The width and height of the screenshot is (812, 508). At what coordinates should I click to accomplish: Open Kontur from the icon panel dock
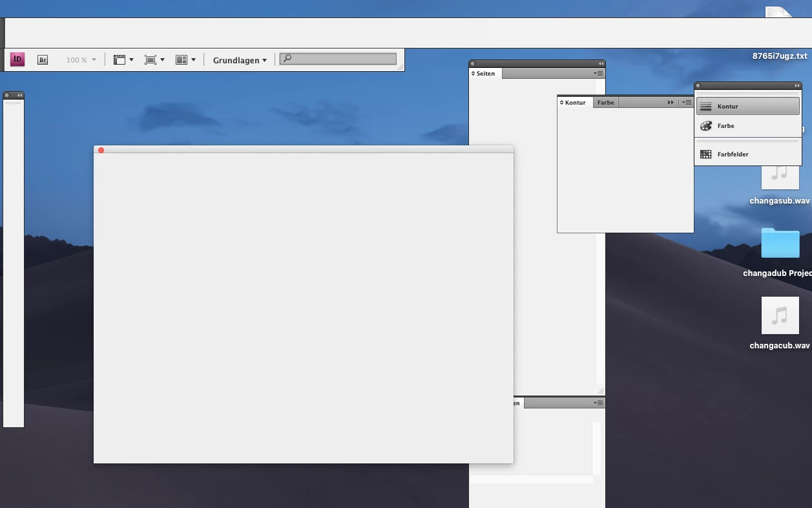(748, 106)
